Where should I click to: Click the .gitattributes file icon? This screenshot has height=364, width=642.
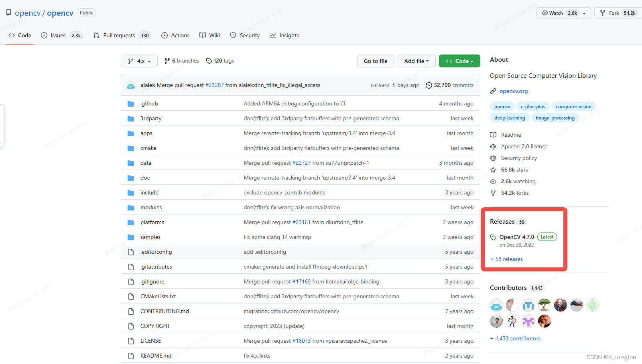(x=131, y=267)
